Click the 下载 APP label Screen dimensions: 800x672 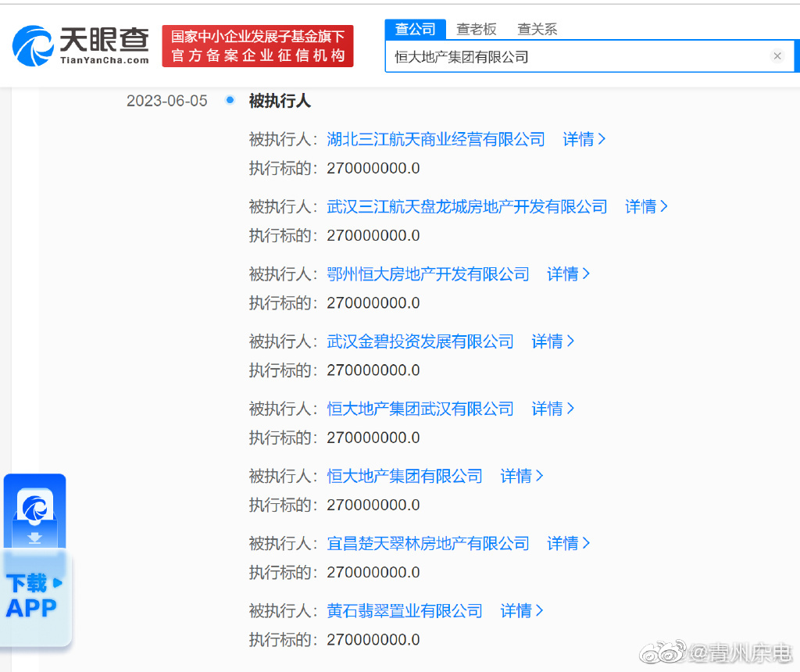point(33,595)
